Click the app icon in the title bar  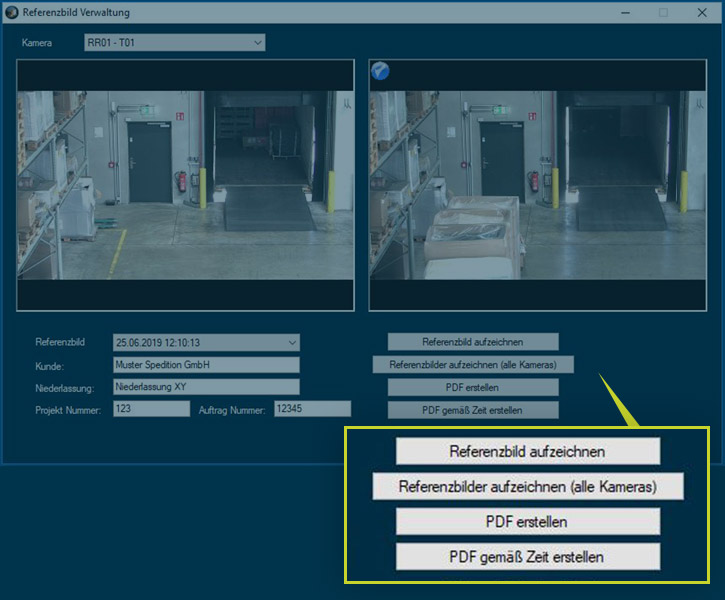pos(11,13)
